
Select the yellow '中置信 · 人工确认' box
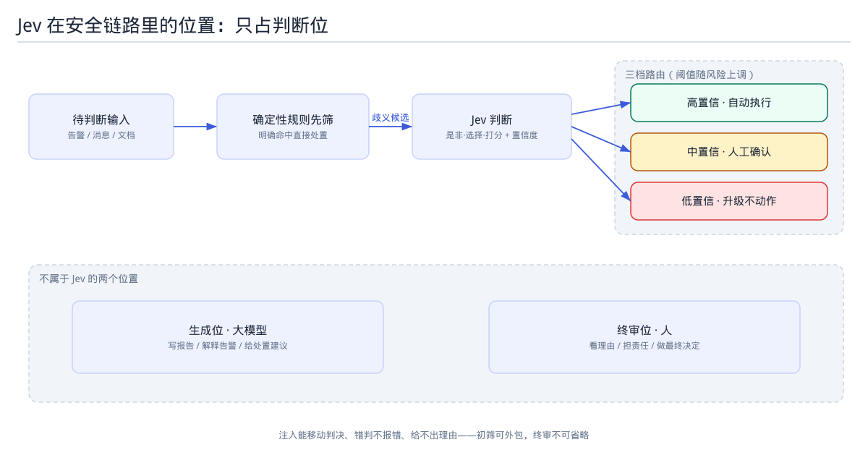click(x=729, y=152)
